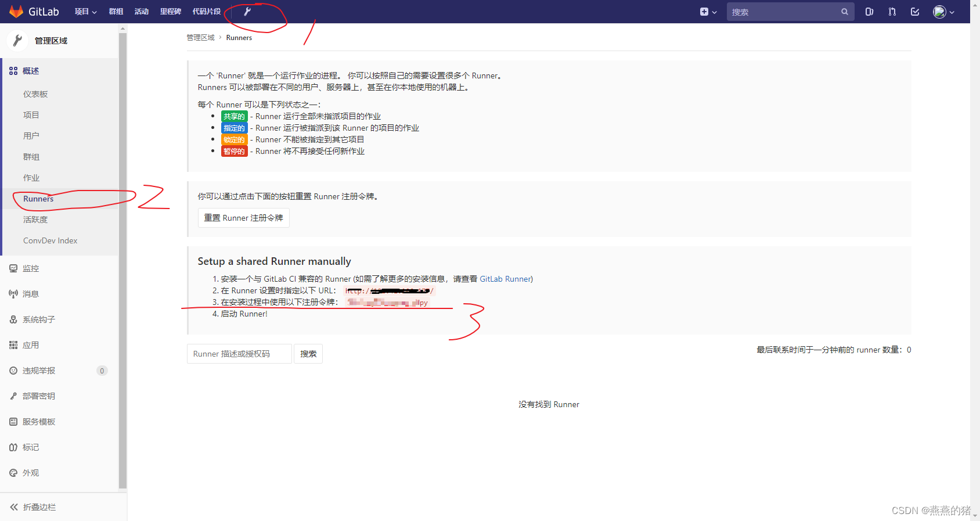The width and height of the screenshot is (980, 521).
Task: Click the 重置 Runner 注册令牌 button
Action: pyautogui.click(x=244, y=218)
